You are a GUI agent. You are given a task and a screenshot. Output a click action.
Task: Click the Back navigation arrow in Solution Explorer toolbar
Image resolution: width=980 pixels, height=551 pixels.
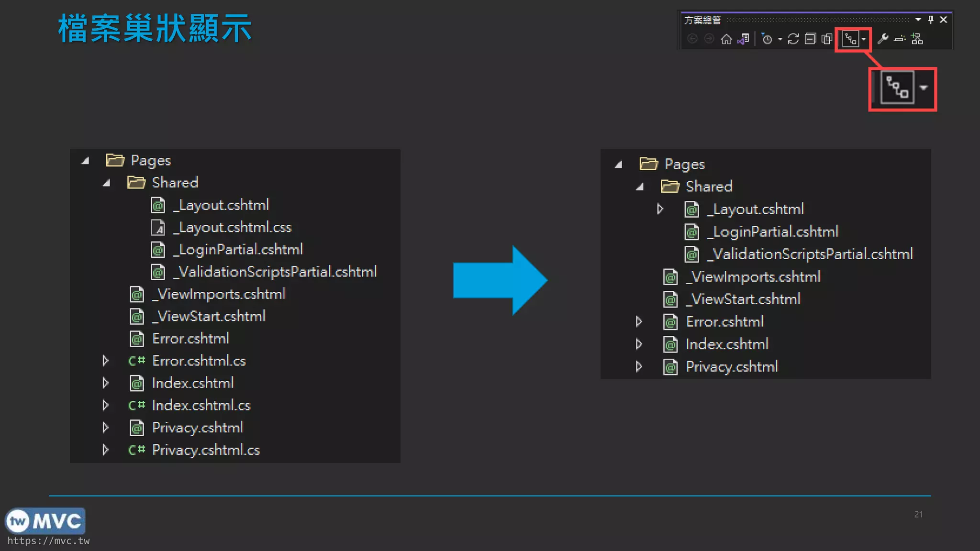click(692, 39)
